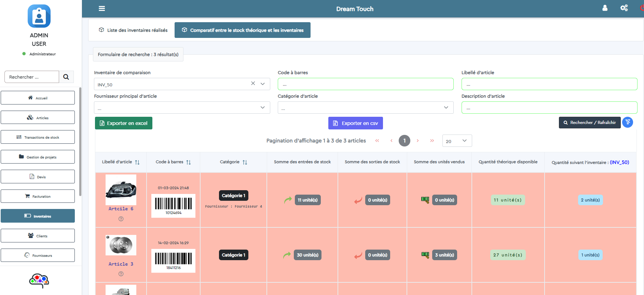Select page 1 in pagination

point(405,141)
